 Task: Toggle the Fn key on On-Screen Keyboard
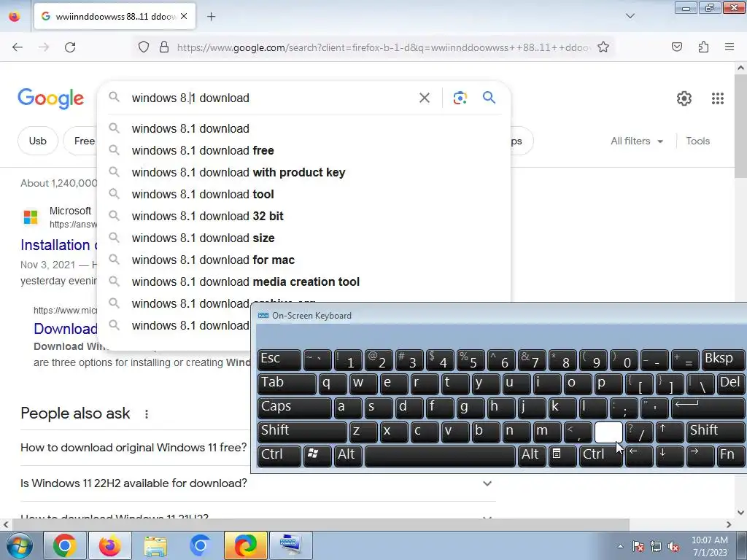tap(730, 456)
